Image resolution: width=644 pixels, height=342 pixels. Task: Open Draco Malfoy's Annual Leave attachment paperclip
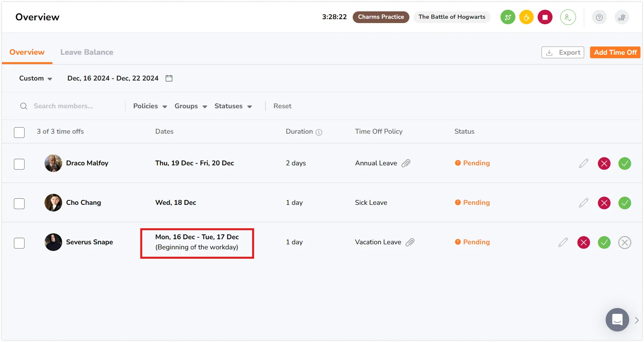pyautogui.click(x=406, y=163)
